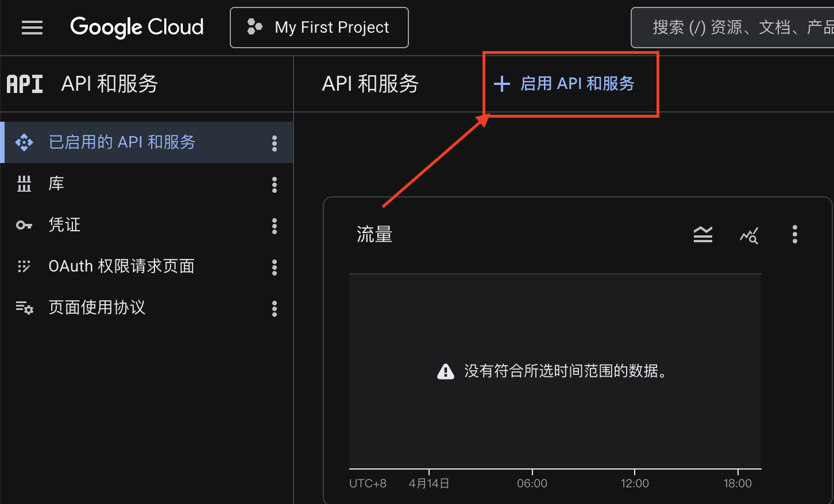This screenshot has width=834, height=504.
Task: Click the 库 library icon
Action: tap(24, 184)
